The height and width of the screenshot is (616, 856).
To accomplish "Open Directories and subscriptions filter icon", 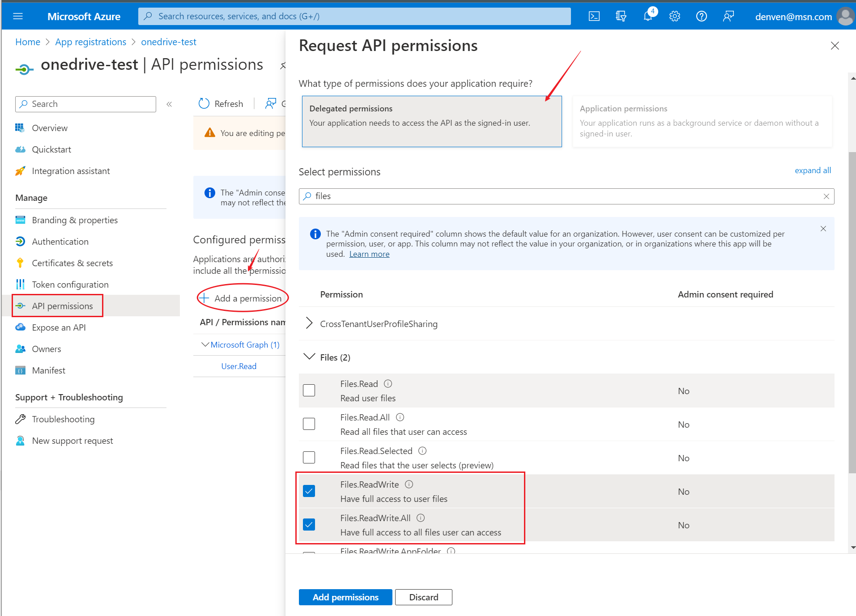I will (621, 17).
